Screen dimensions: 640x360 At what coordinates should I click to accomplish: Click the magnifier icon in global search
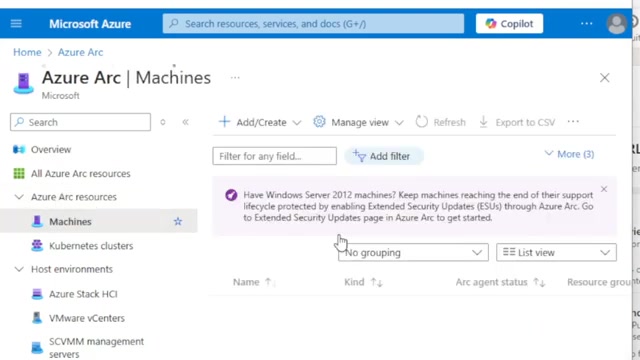[174, 23]
